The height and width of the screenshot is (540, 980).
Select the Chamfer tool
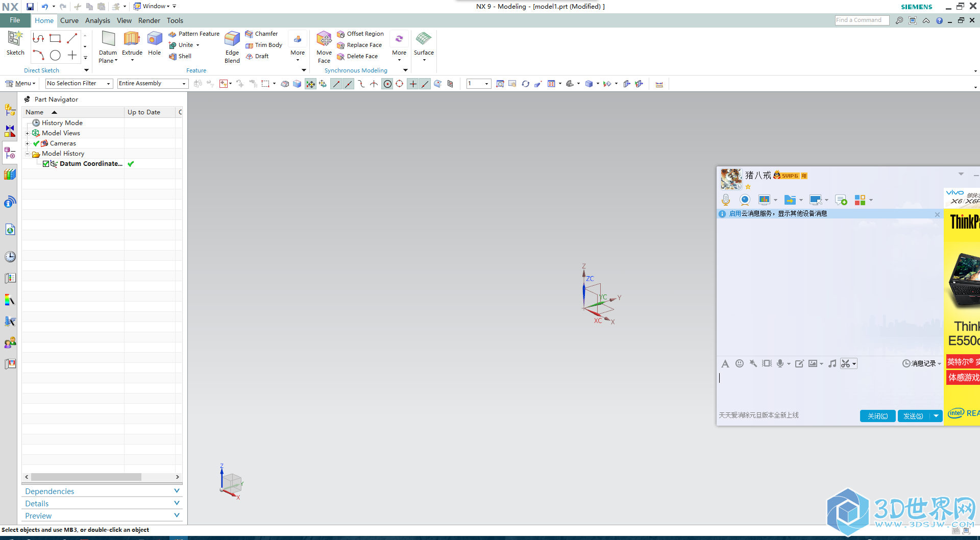click(x=261, y=34)
